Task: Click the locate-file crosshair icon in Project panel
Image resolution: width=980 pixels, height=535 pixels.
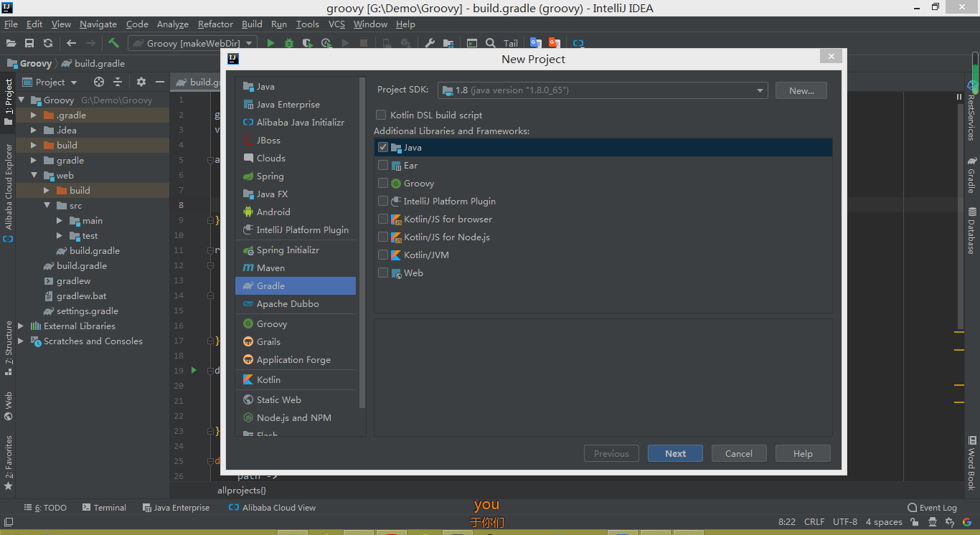Action: (x=99, y=82)
